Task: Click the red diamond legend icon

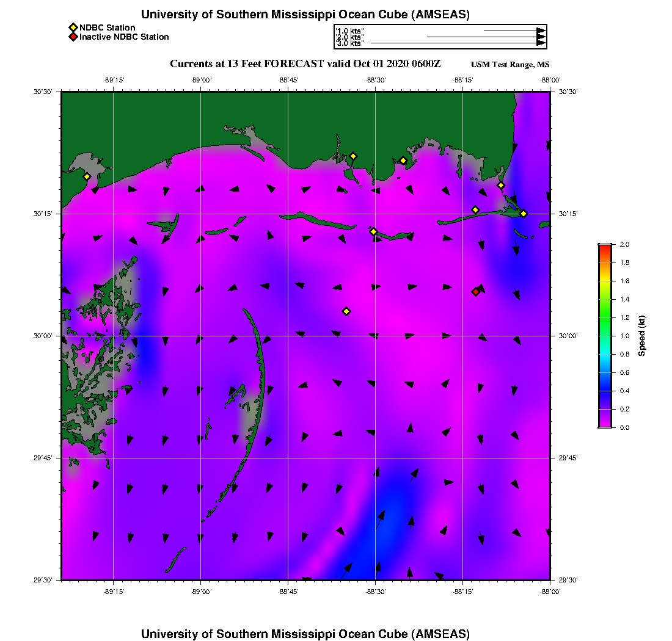Action: tap(73, 37)
